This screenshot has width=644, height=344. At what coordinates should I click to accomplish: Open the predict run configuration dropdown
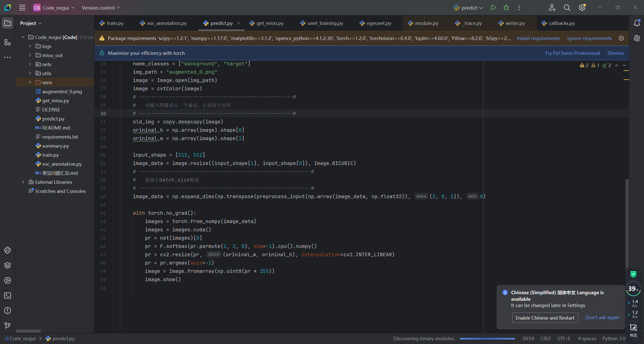(x=470, y=8)
